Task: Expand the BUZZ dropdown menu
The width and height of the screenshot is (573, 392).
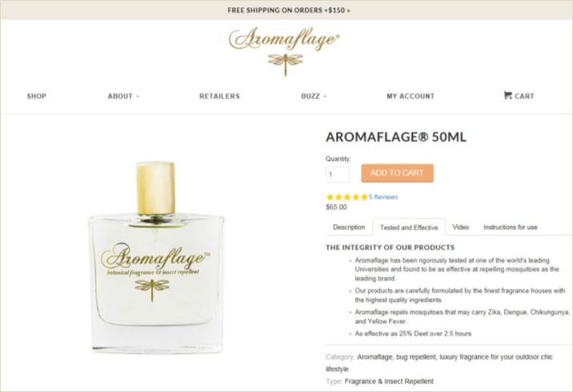Action: point(314,96)
